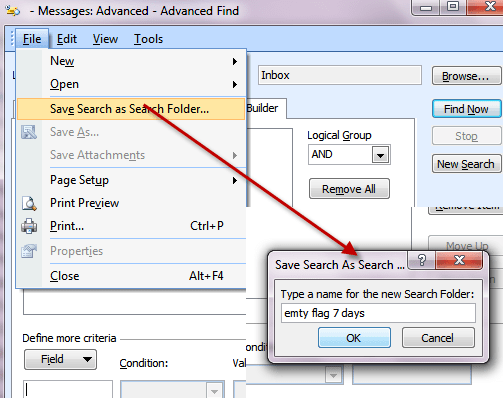Open the Logical Group AND dropdown
Image resolution: width=503 pixels, height=398 pixels.
point(380,155)
